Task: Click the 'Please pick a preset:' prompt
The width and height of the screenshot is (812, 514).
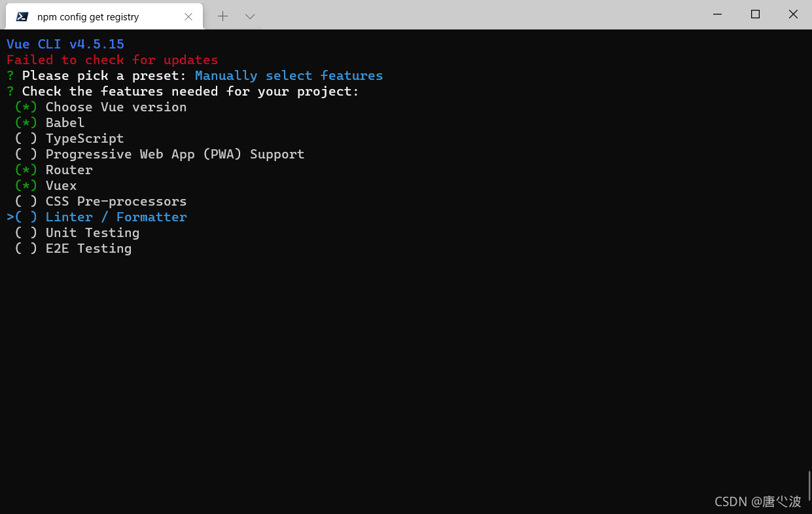Action: (x=104, y=75)
